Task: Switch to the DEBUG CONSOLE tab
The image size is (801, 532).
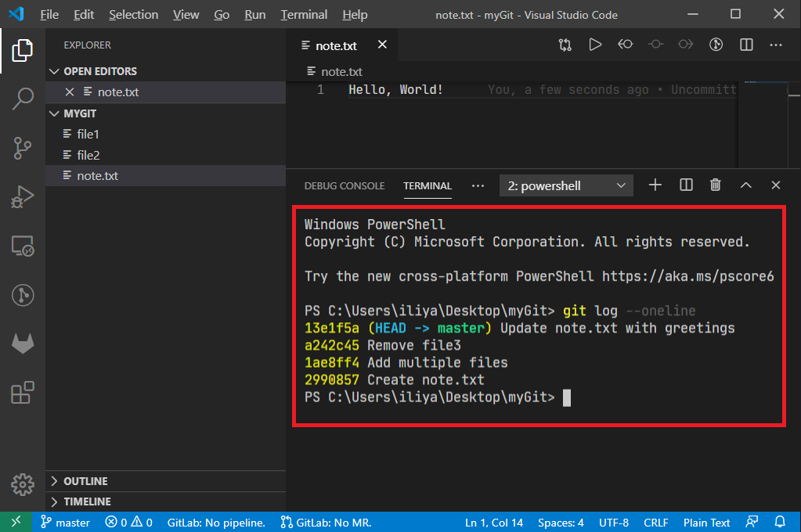Action: click(x=345, y=186)
